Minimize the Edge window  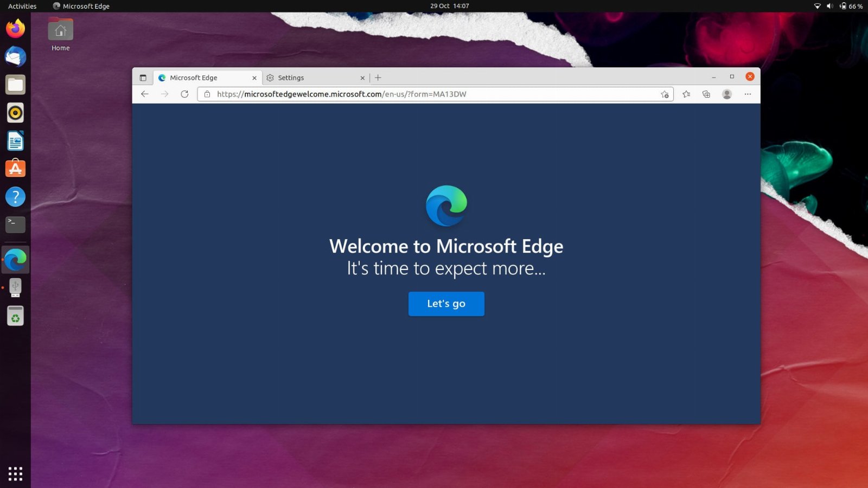click(714, 77)
